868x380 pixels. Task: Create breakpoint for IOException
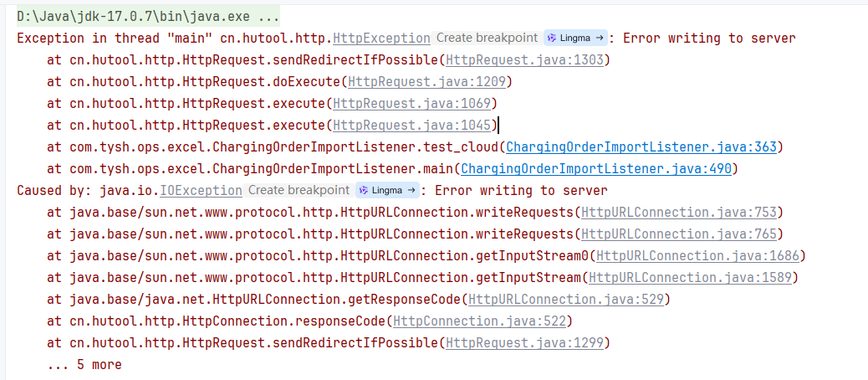[x=299, y=190]
